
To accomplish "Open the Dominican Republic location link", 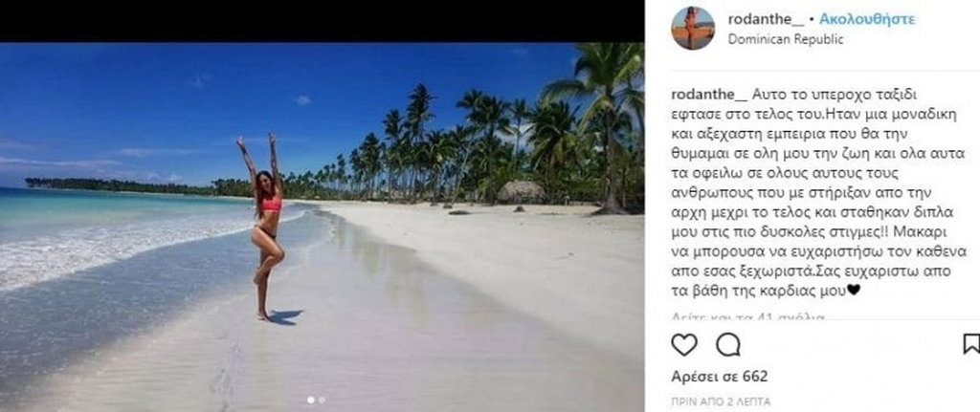I will pyautogui.click(x=786, y=39).
